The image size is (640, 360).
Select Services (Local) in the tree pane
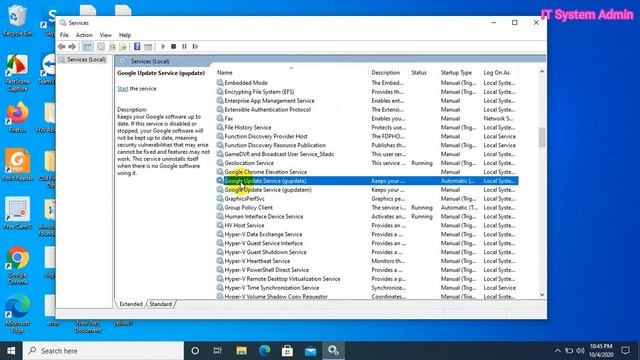[87, 60]
